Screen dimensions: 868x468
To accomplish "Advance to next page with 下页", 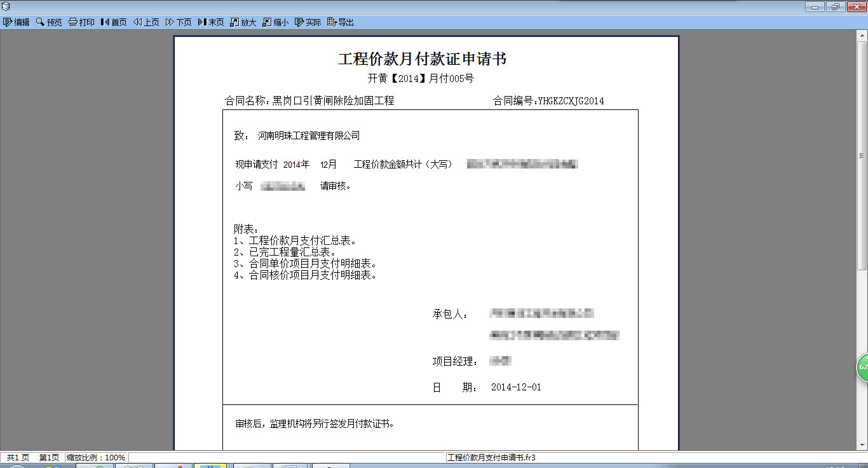I will [179, 22].
